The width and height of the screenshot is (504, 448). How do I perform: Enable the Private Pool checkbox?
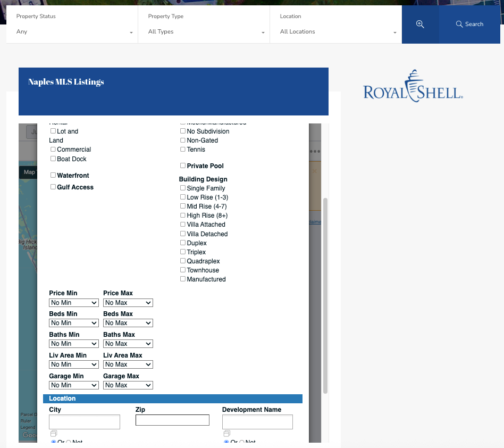tap(183, 165)
